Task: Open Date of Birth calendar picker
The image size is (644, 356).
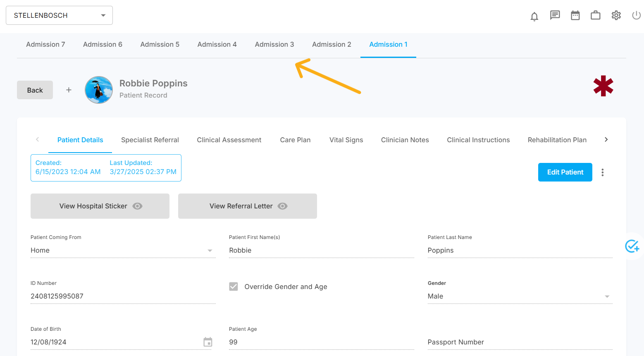Action: [208, 342]
